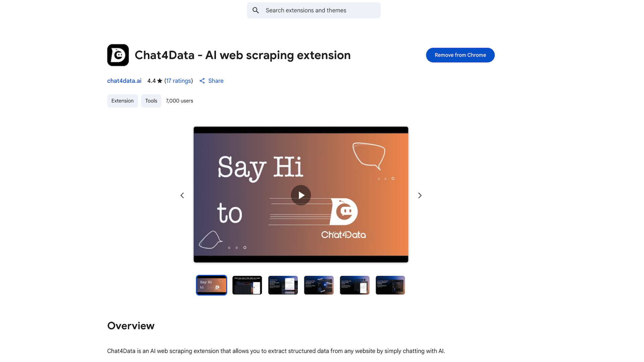Click the extension title text
Viewport: 644px width, 362px height.
(243, 55)
